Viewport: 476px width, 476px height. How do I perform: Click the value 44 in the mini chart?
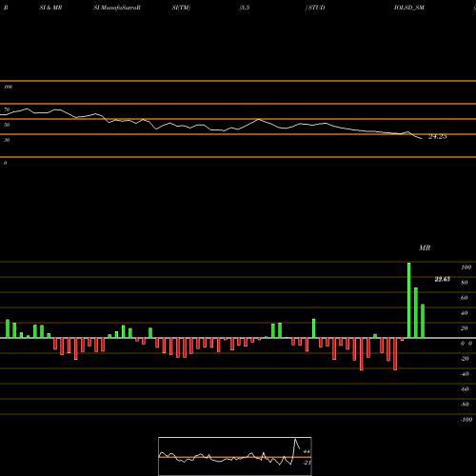click(x=307, y=451)
